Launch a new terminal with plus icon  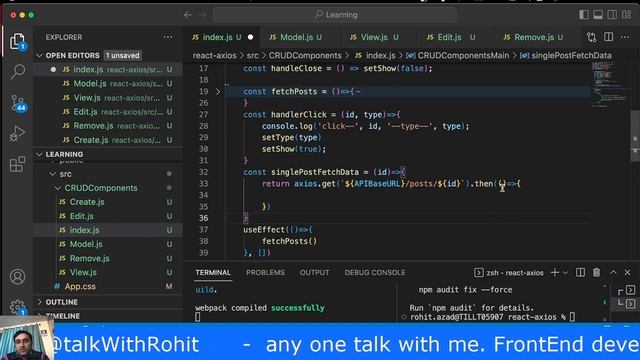click(554, 272)
